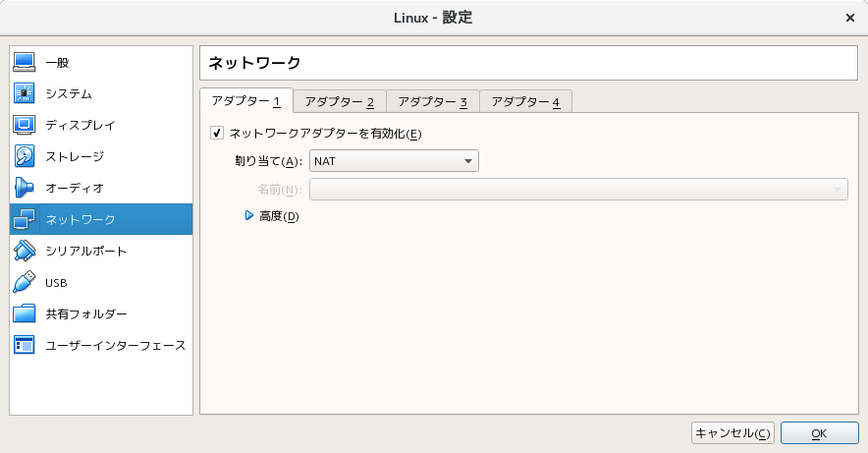This screenshot has height=453, width=868.
Task: Click the ディスプレイ screen icon
Action: pos(24,125)
